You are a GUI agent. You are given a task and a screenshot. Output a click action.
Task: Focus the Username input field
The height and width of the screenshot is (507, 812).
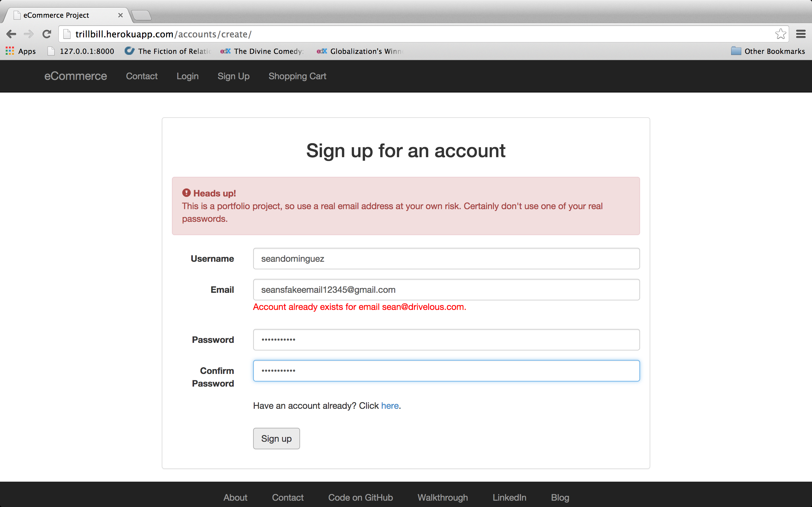click(446, 259)
